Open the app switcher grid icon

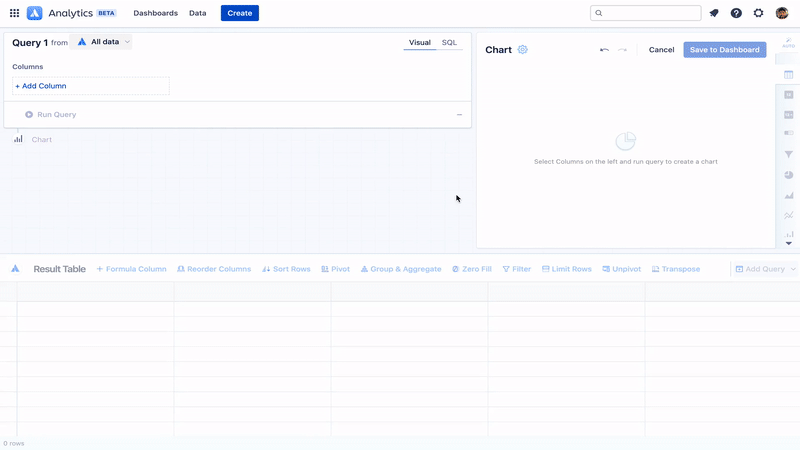coord(14,13)
